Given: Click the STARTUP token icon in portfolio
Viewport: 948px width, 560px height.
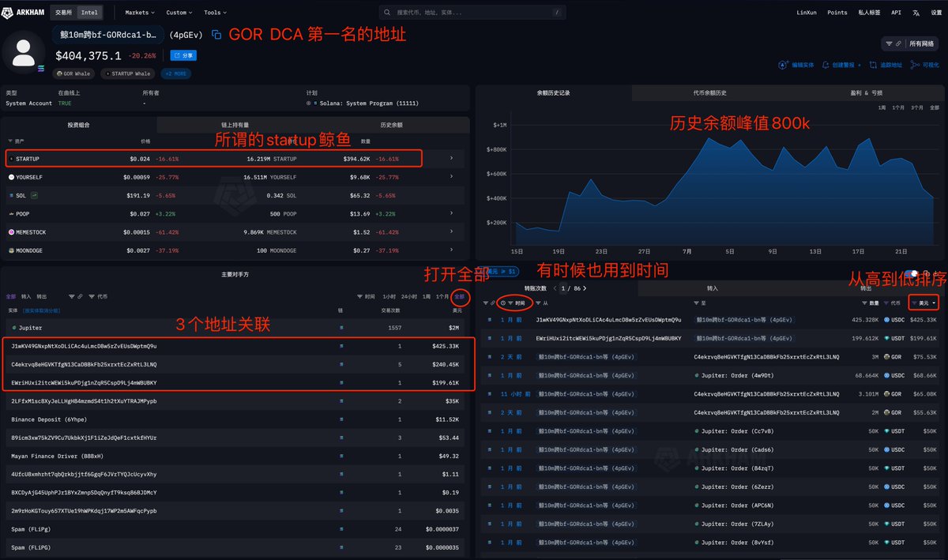Looking at the screenshot, I should point(11,159).
